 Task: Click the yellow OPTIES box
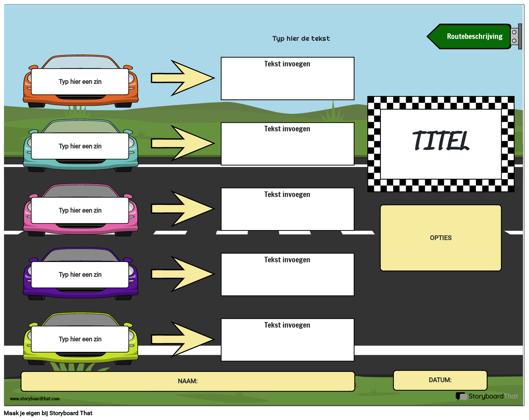click(441, 238)
